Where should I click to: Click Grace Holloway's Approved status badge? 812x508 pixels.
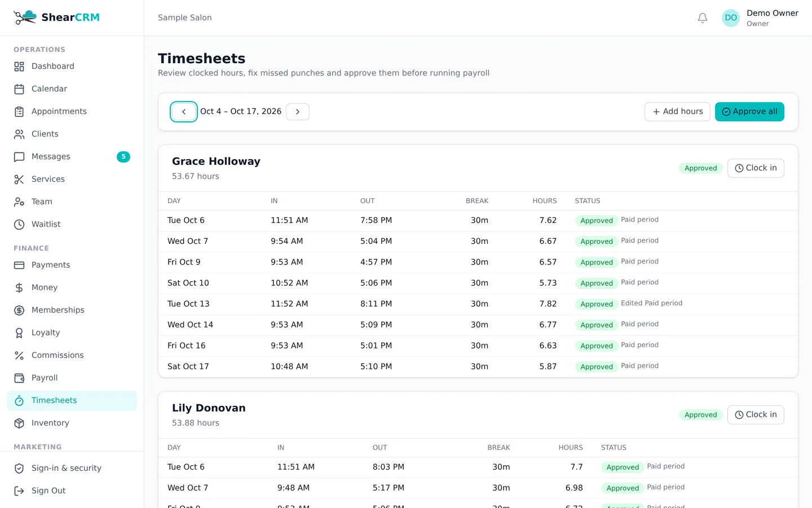701,168
